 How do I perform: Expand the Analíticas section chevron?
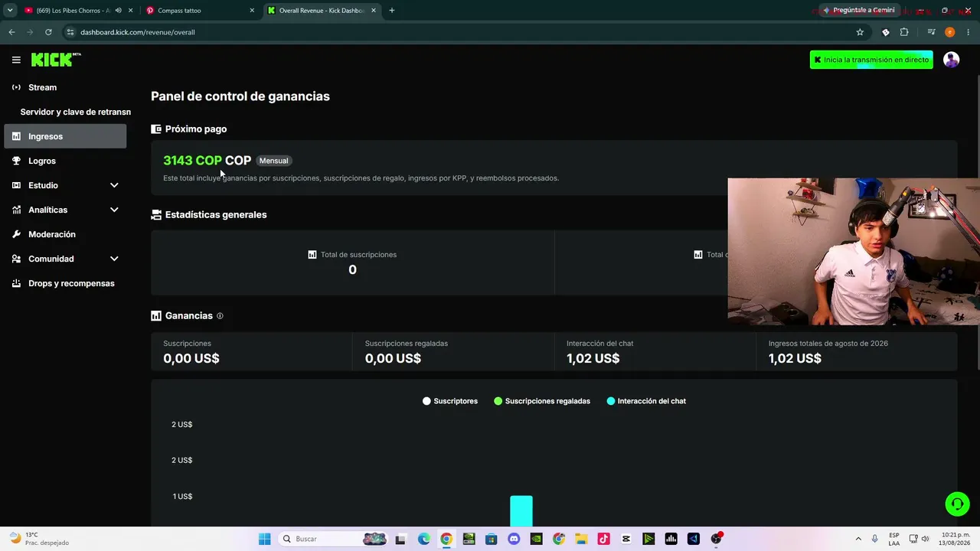tap(114, 210)
